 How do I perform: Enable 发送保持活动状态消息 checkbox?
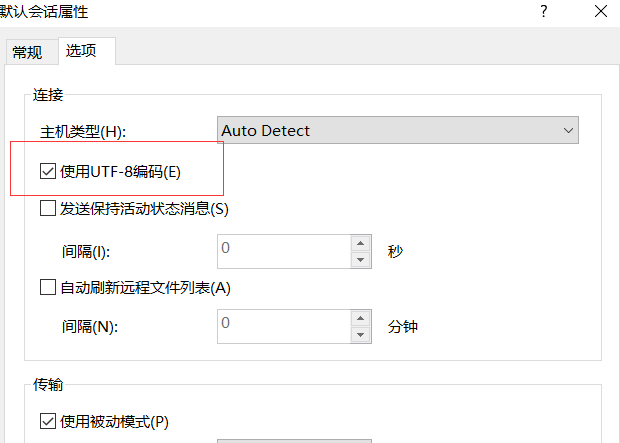[48, 209]
